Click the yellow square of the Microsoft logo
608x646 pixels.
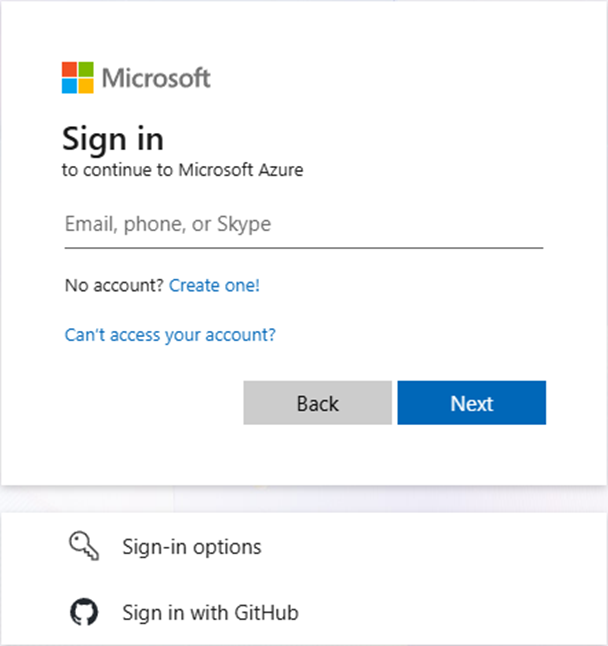click(x=85, y=85)
